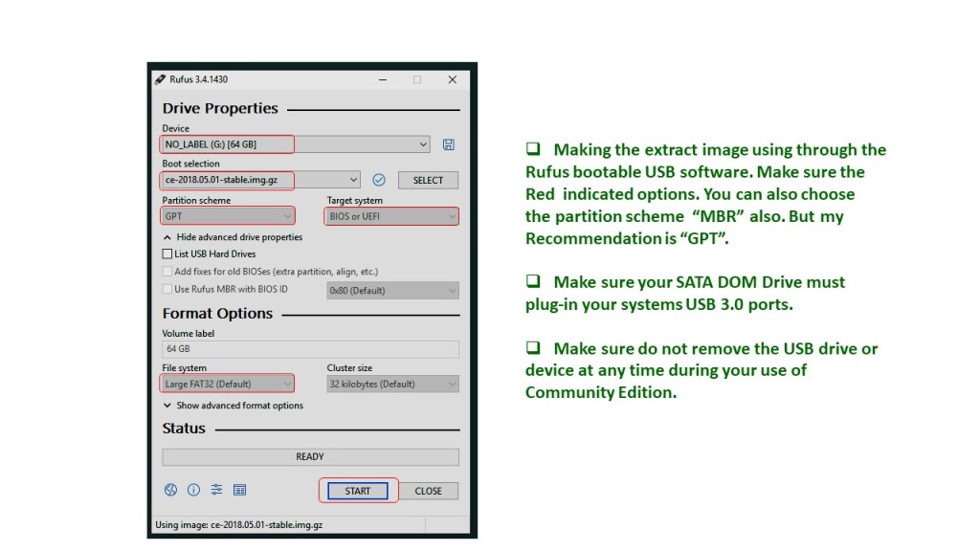Collapse Hide advanced drive properties
Image resolution: width=980 pixels, height=551 pixels.
click(x=233, y=237)
